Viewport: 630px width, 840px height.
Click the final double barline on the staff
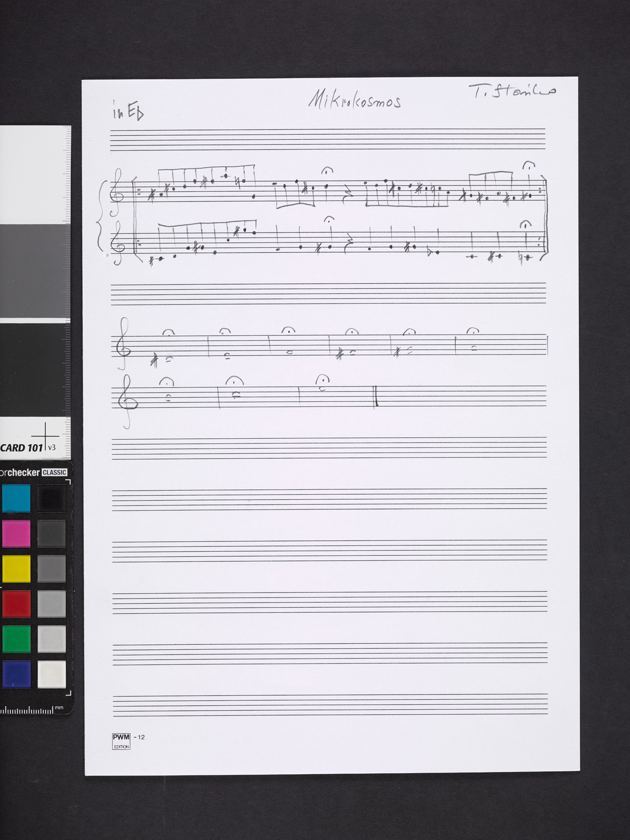(x=376, y=396)
